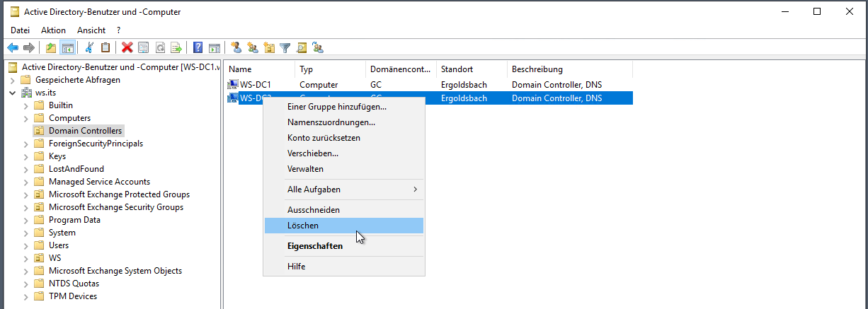
Task: Open Properties via the toolbar sheet icon
Action: click(143, 47)
